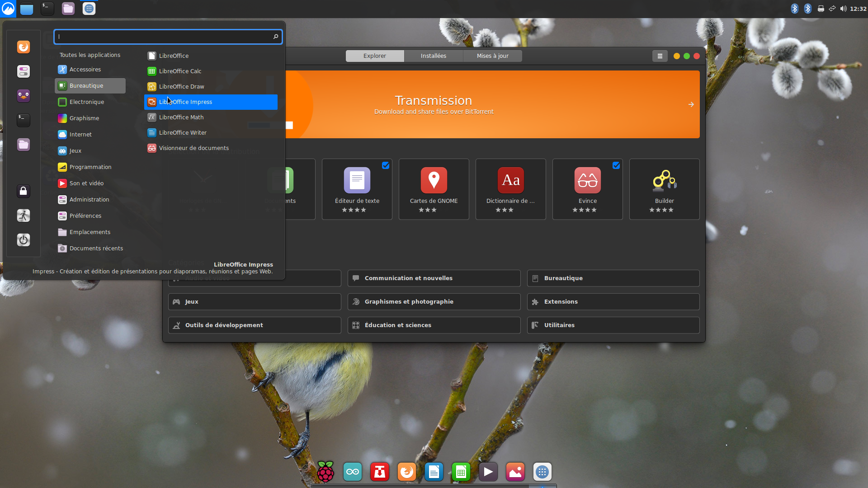Image resolution: width=868 pixels, height=488 pixels.
Task: Select the Administration category
Action: (90, 200)
